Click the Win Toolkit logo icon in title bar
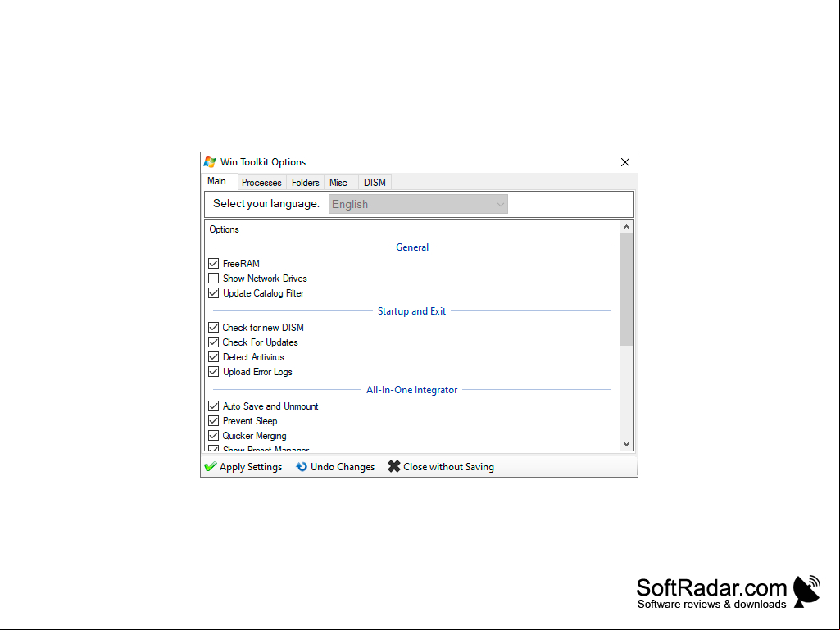This screenshot has width=840, height=630. [210, 161]
